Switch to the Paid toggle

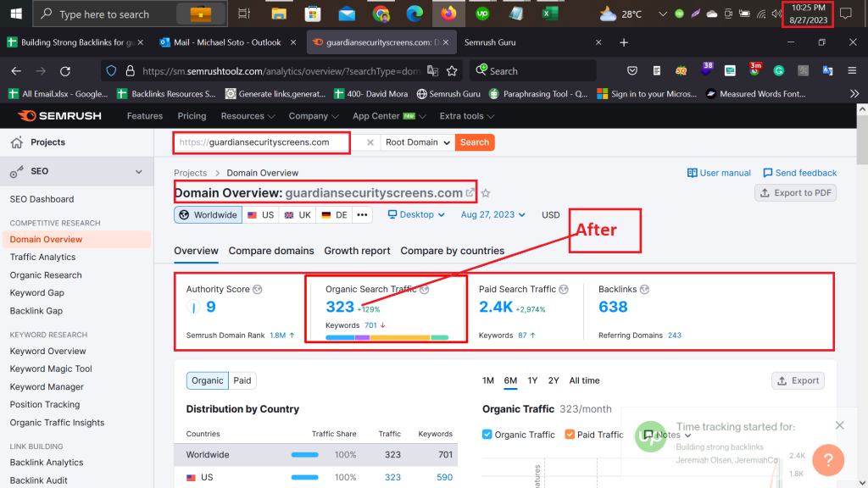(242, 380)
